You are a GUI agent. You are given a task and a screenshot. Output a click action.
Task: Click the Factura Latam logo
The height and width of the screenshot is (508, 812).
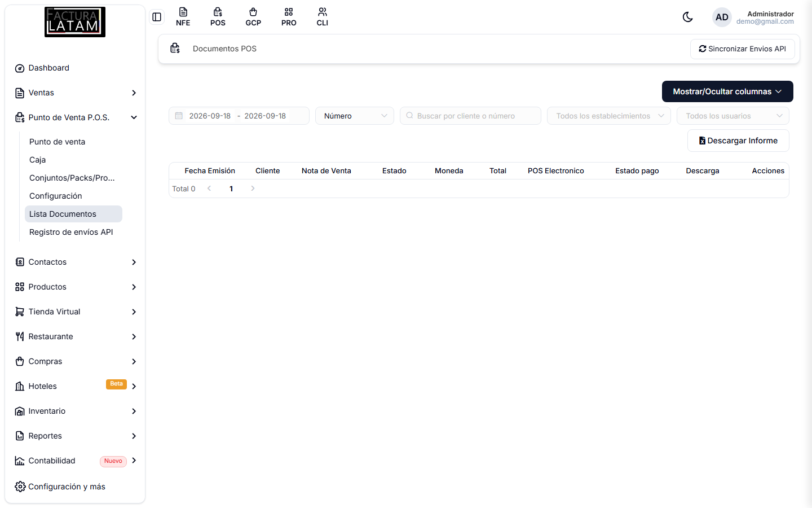point(75,22)
